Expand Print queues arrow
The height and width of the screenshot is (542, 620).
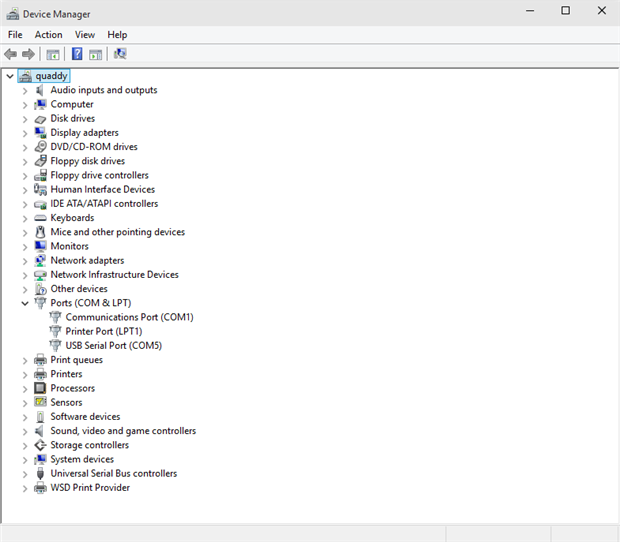[x=25, y=361]
